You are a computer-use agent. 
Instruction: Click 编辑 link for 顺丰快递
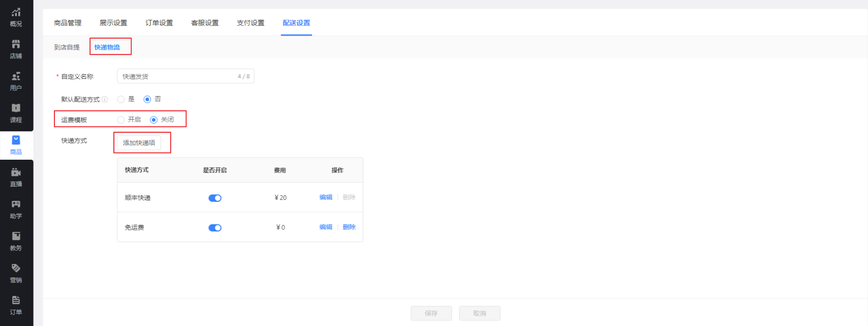pyautogui.click(x=326, y=197)
